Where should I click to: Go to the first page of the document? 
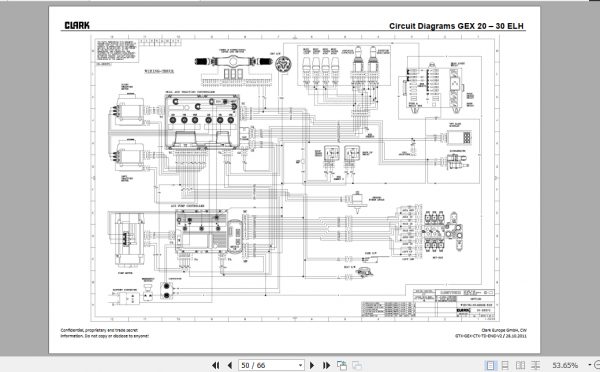point(216,365)
